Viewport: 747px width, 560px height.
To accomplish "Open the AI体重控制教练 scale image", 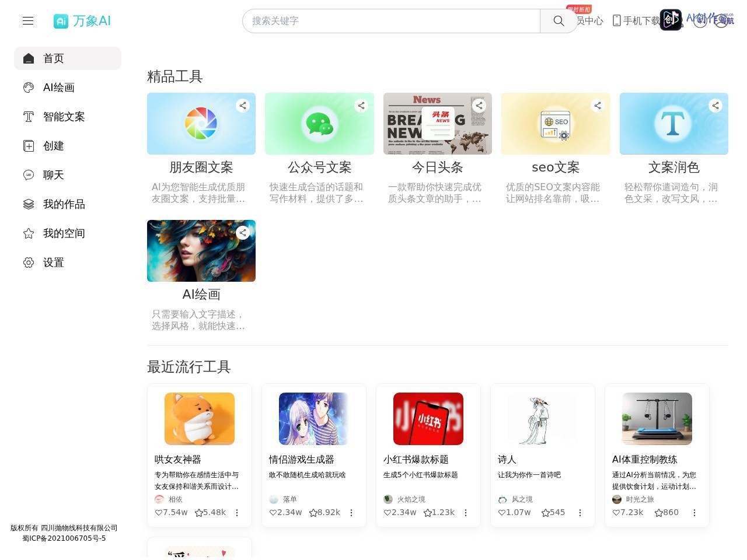I will tap(657, 419).
